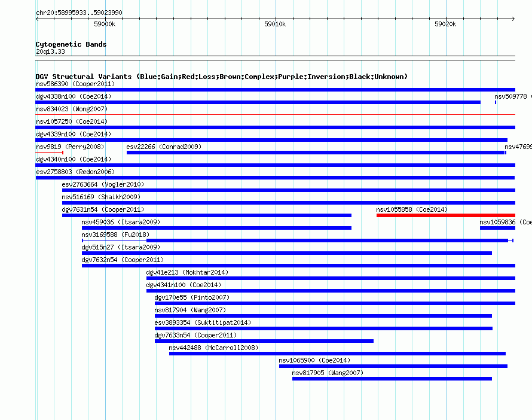Viewport: 532px width, 420px height.
Task: Open dgv4339n100 (Coe2014) variant details
Action: (271, 140)
